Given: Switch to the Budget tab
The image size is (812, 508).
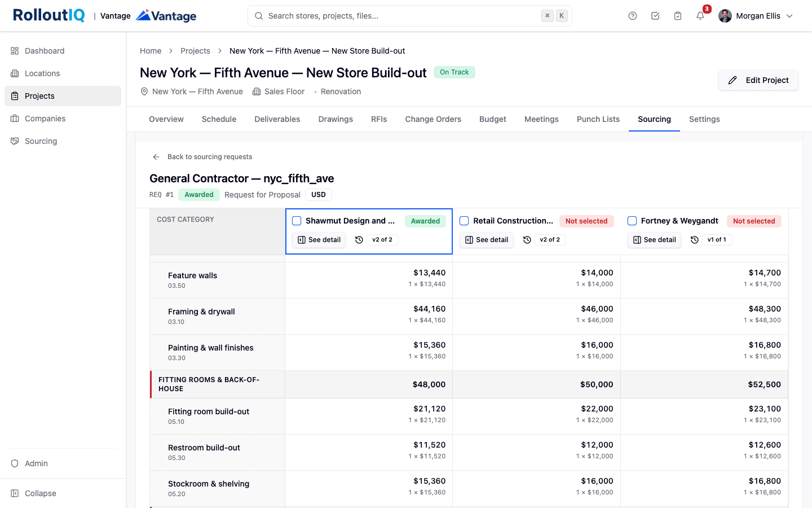Looking at the screenshot, I should 493,119.
